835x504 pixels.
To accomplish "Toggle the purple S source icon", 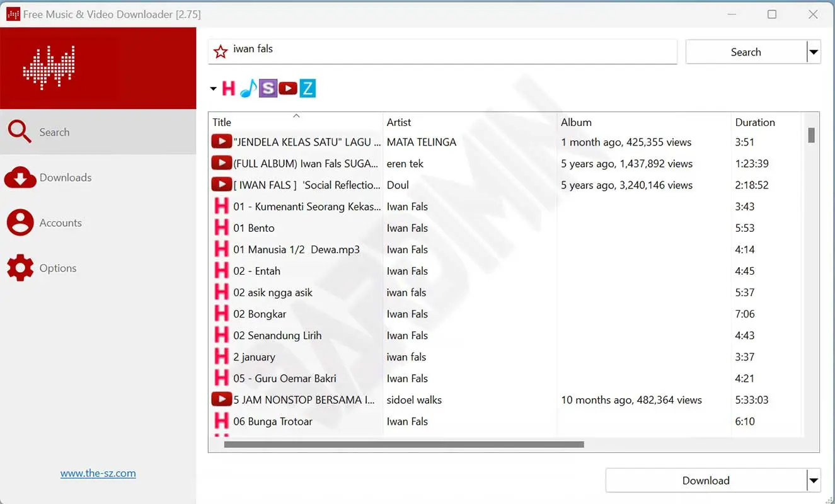I will click(268, 88).
